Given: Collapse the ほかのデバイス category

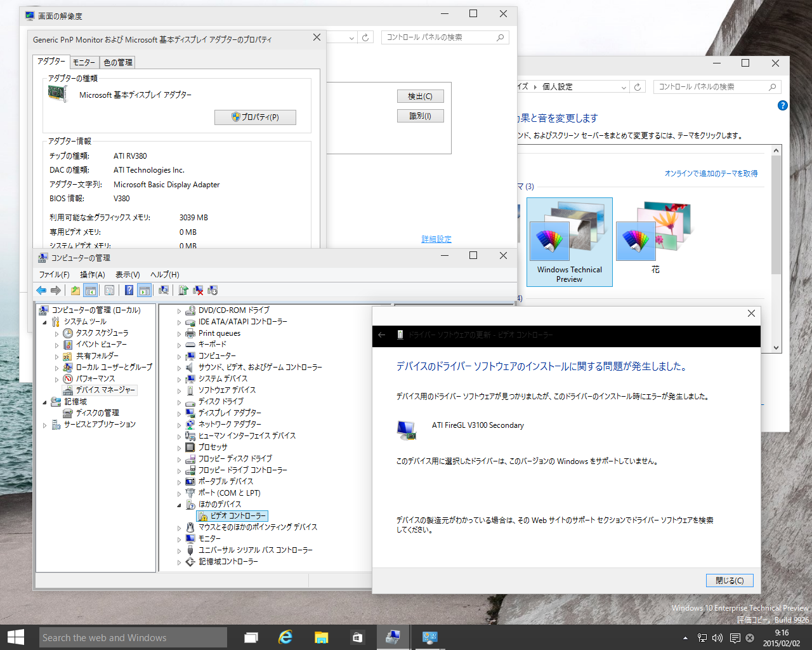Looking at the screenshot, I should (179, 505).
